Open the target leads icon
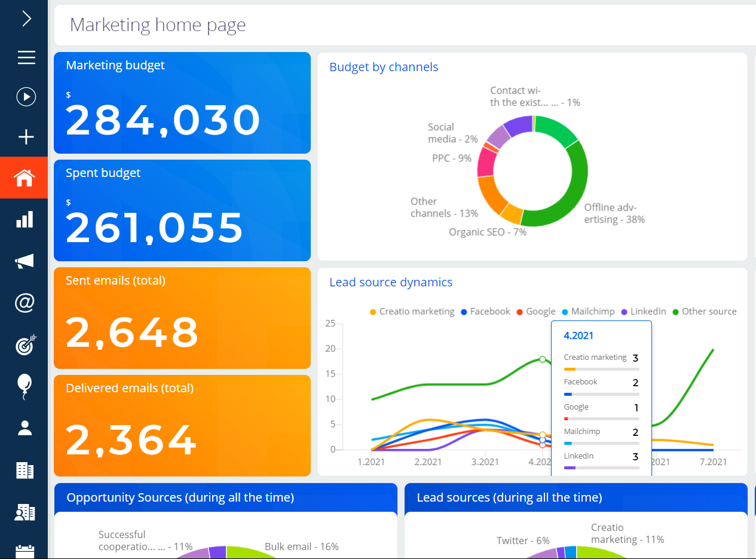Viewport: 756px width, 559px height. [x=26, y=345]
